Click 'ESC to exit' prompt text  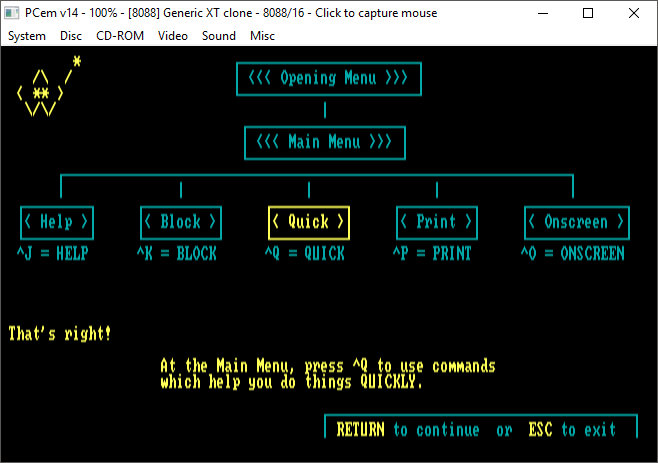[572, 430]
